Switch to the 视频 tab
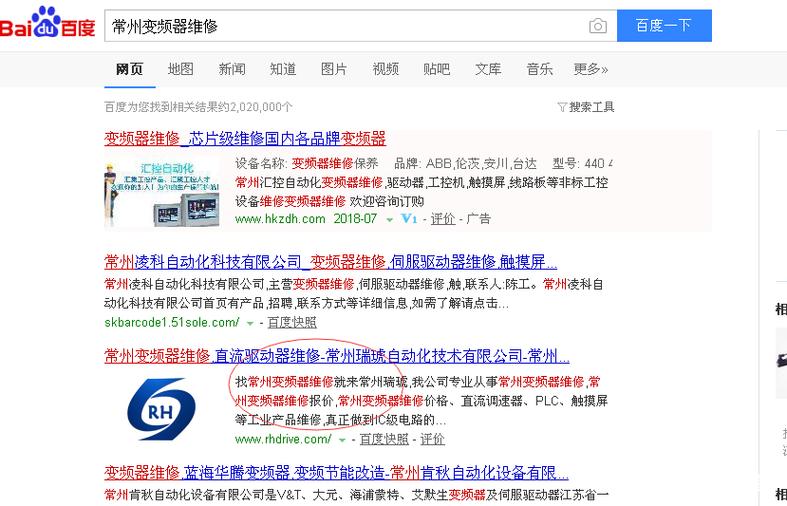Screen dimensions: 787x506 pos(385,69)
